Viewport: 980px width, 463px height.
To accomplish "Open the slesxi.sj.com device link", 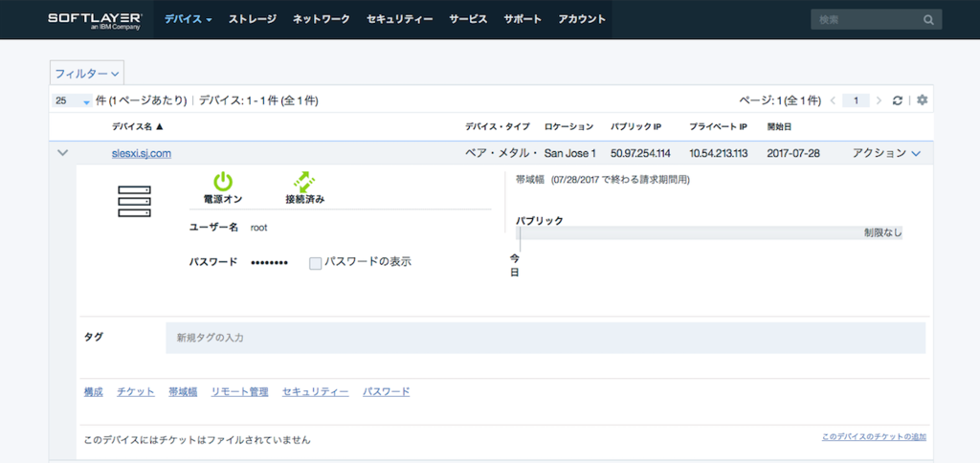I will (142, 153).
